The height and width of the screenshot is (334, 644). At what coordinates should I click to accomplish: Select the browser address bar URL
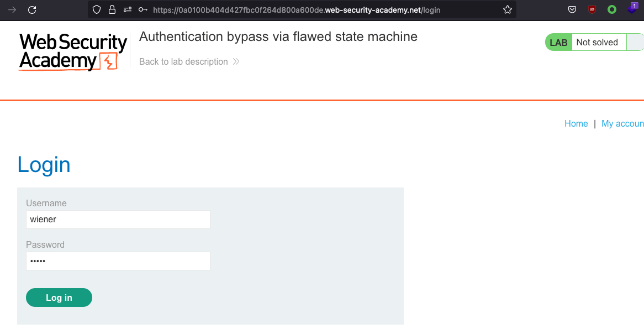click(x=297, y=9)
